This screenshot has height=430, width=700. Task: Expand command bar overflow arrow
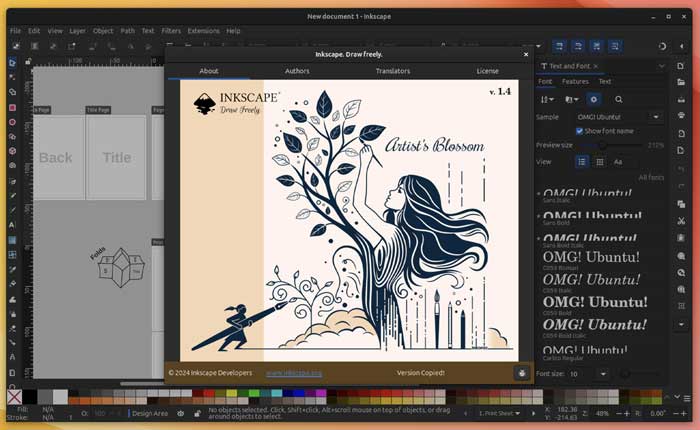pos(681,325)
